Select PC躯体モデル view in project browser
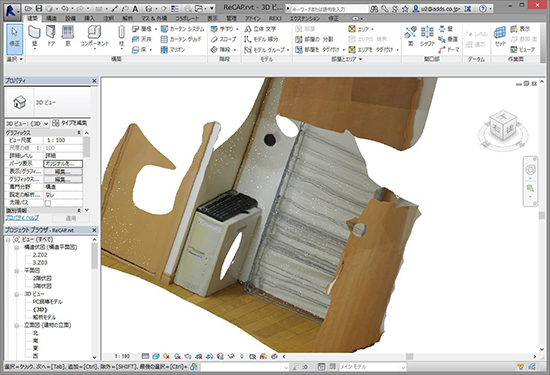550x375 pixels. coord(47,302)
